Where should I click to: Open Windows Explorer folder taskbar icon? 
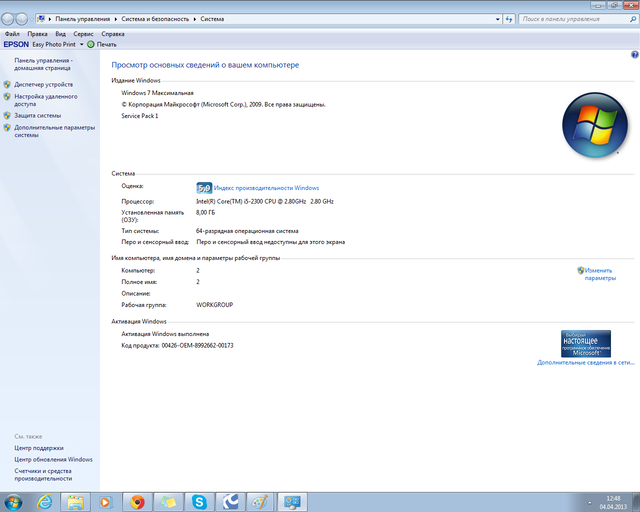(76, 501)
